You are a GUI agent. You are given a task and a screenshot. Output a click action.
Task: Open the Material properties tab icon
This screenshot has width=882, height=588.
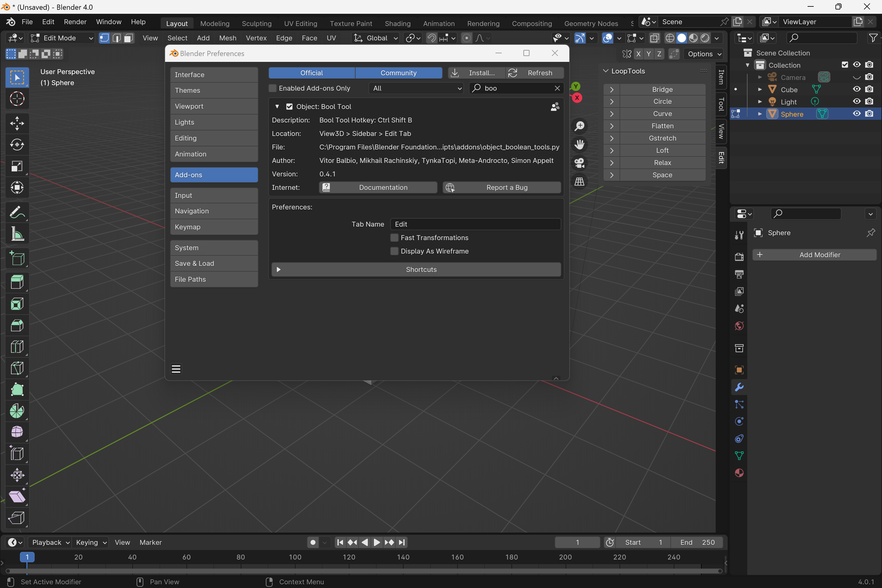(739, 473)
